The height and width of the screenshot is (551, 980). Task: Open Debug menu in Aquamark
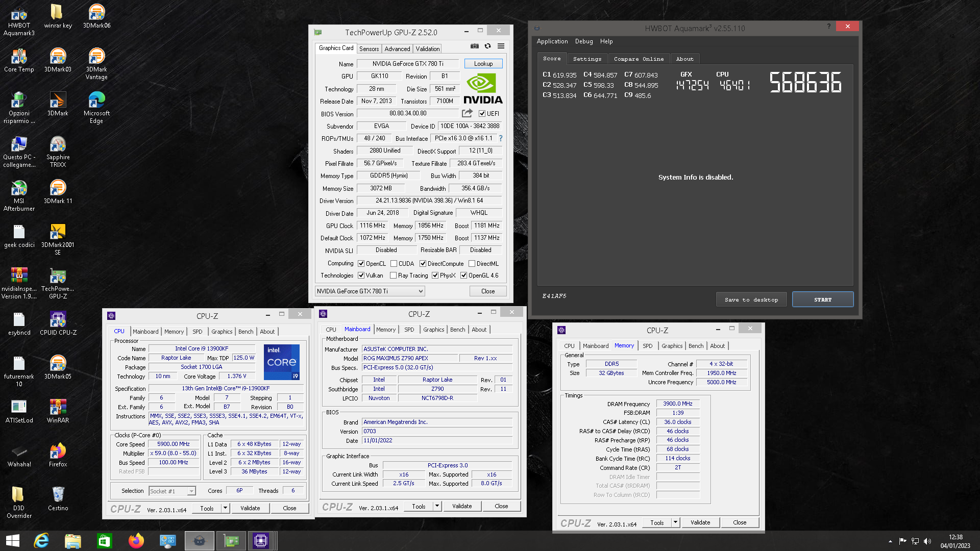pos(584,41)
